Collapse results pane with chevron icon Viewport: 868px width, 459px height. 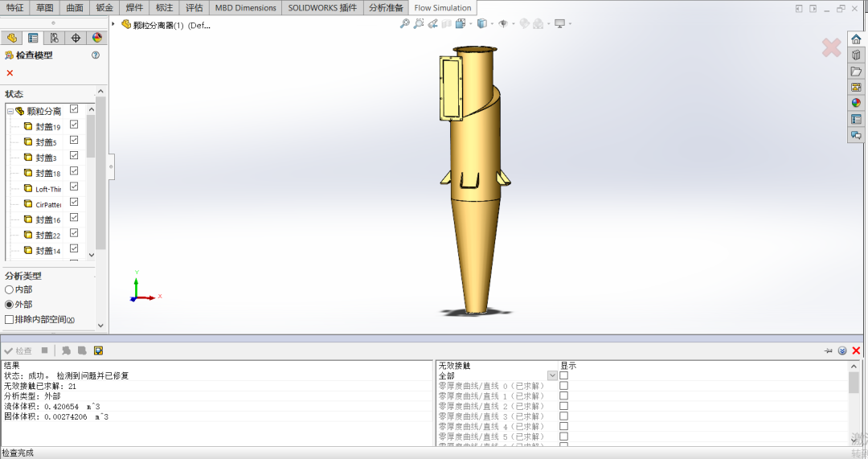842,350
